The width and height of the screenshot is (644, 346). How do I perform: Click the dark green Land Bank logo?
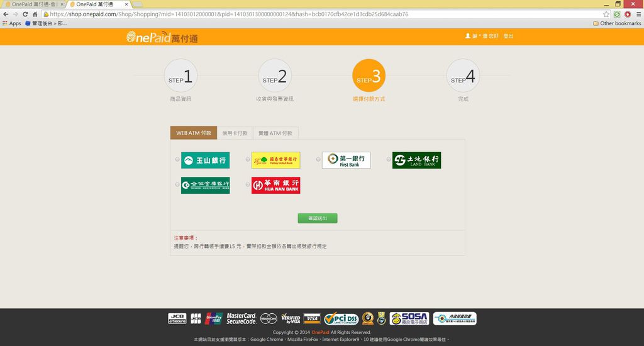coord(416,160)
